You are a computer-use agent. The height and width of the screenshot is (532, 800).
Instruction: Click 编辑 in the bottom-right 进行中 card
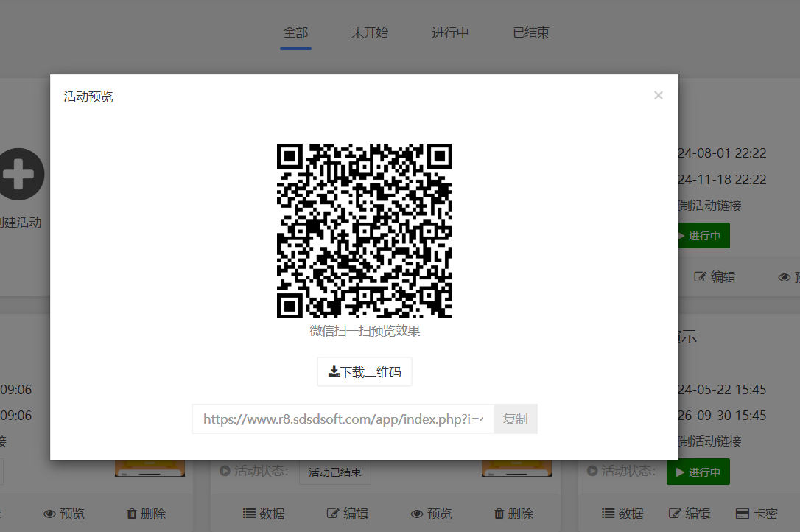click(x=690, y=513)
